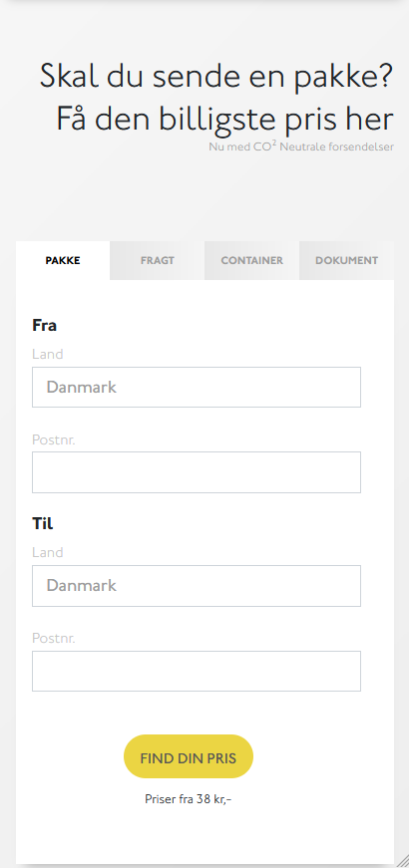This screenshot has height=868, width=409.
Task: Click the Land label under Til
Action: click(48, 552)
